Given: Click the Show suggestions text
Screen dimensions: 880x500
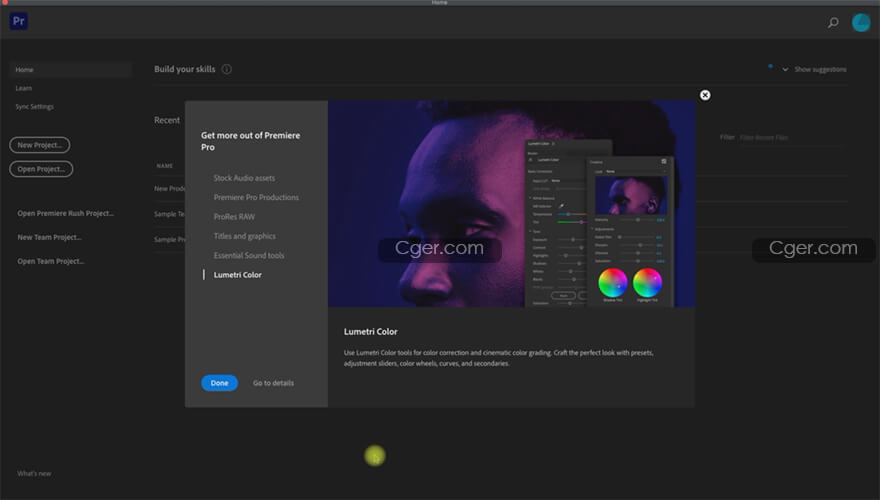Looking at the screenshot, I should (821, 70).
